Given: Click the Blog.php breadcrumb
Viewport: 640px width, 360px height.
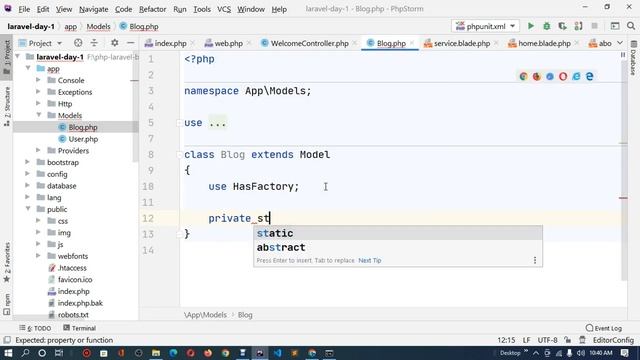Looking at the screenshot, I should click(x=139, y=27).
